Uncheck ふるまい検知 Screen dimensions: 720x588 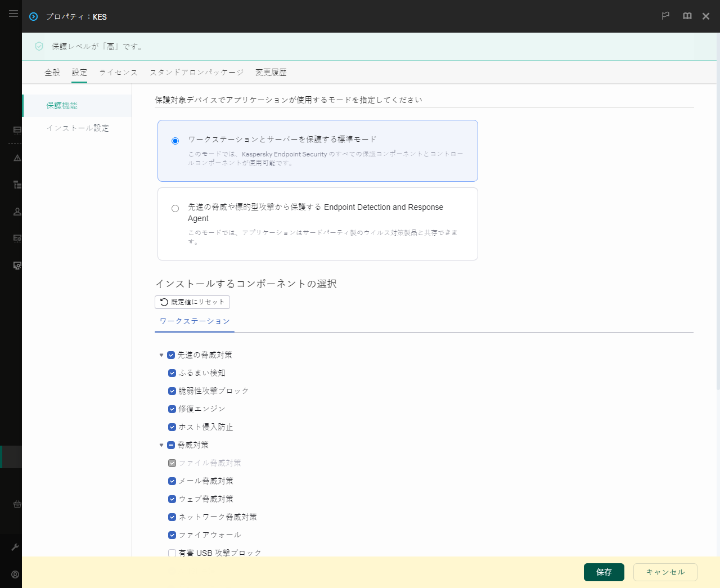(172, 373)
